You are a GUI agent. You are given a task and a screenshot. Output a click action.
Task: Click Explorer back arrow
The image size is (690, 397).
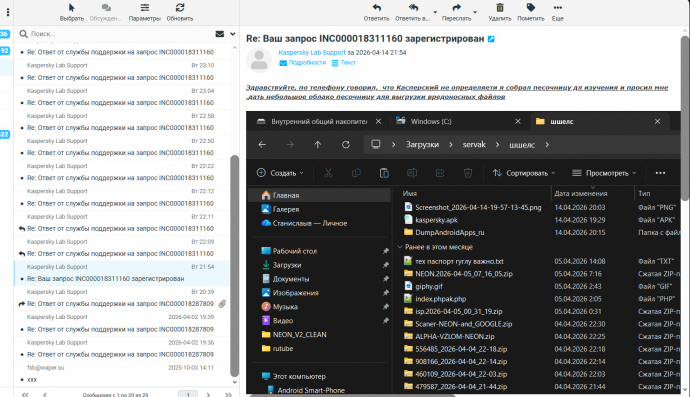click(x=262, y=144)
